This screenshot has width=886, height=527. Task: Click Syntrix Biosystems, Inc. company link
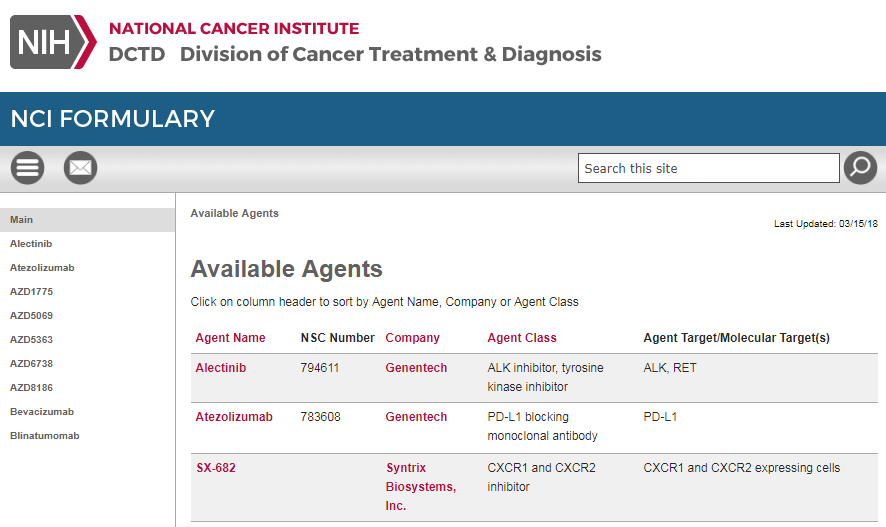[x=421, y=486]
